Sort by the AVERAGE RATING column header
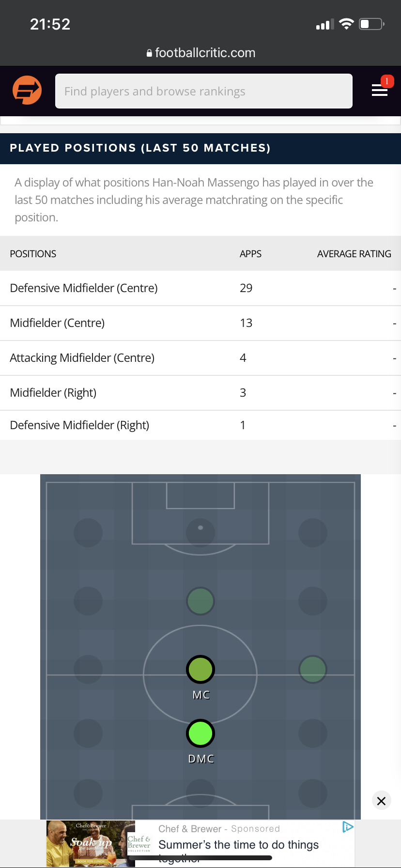The width and height of the screenshot is (401, 868). point(354,254)
